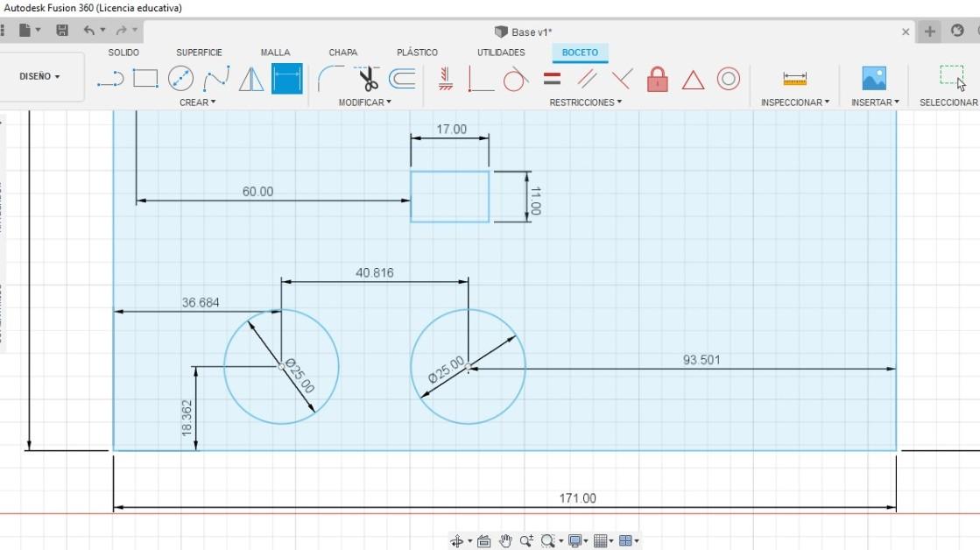Redo the last action
Viewport: 980px width, 550px height.
tap(121, 30)
